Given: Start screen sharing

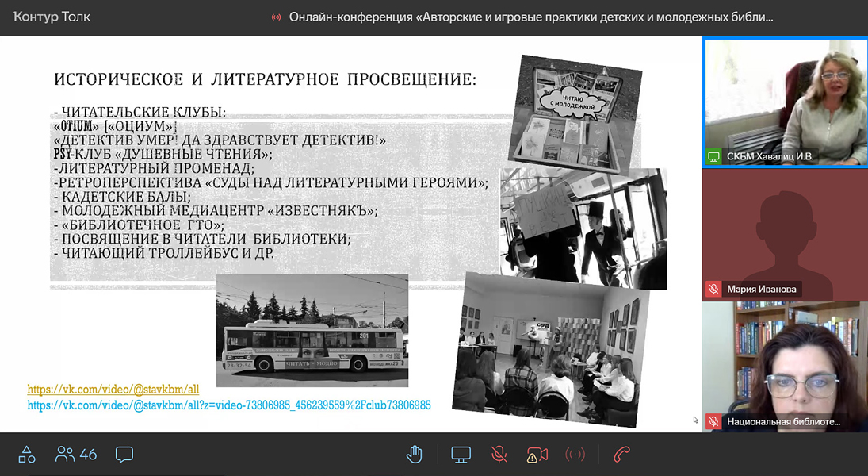Looking at the screenshot, I should (x=461, y=455).
